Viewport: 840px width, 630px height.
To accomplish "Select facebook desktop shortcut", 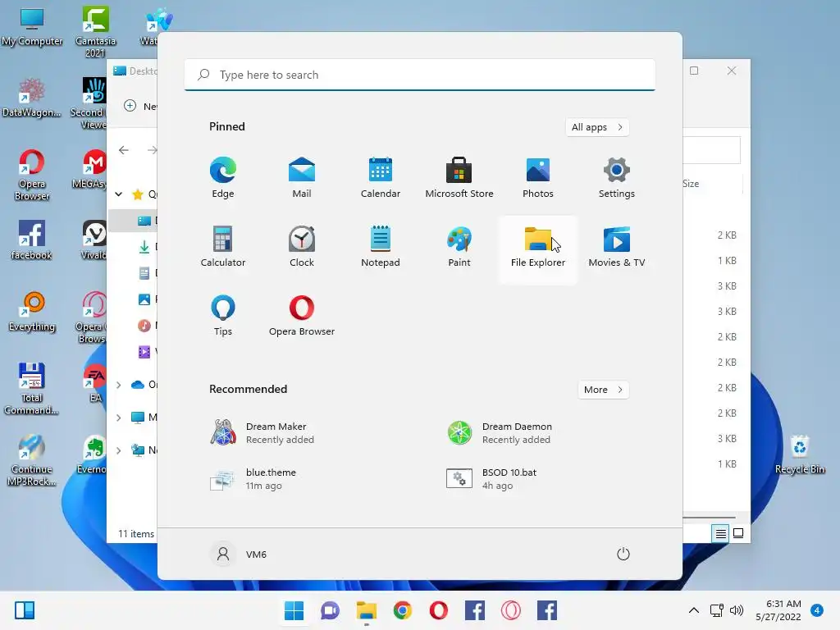I will pos(32,240).
